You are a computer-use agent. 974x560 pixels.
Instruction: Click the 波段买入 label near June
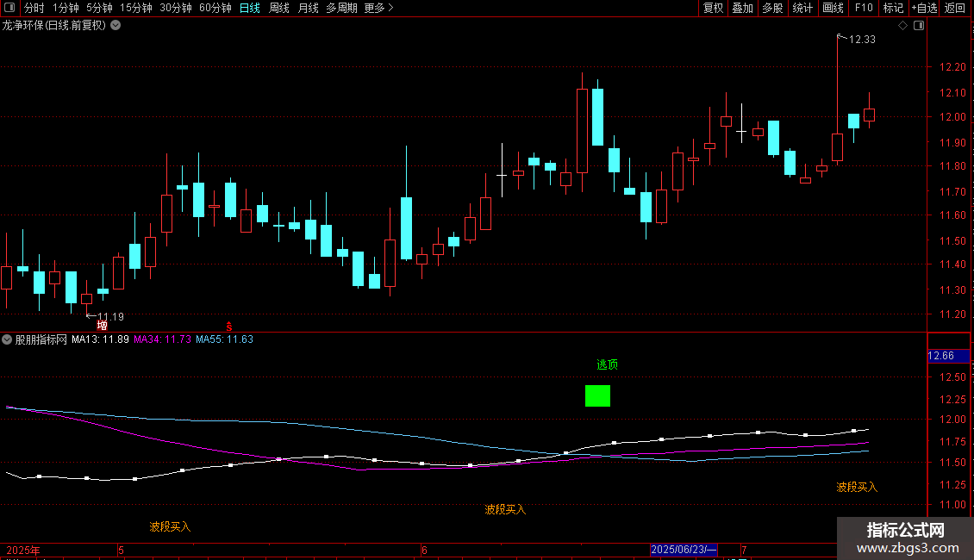pyautogui.click(x=505, y=510)
